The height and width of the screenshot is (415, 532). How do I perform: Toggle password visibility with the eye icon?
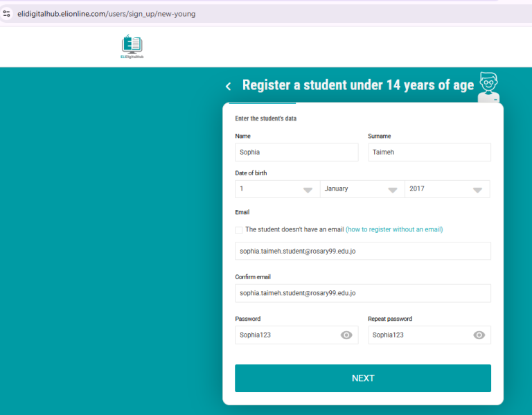click(x=346, y=335)
